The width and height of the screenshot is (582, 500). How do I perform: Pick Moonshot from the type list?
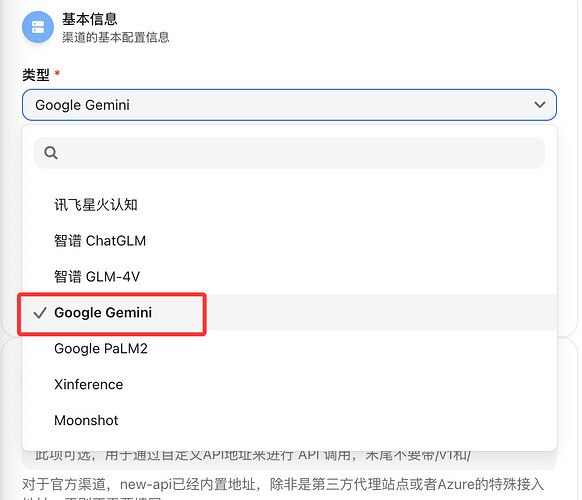point(289,420)
